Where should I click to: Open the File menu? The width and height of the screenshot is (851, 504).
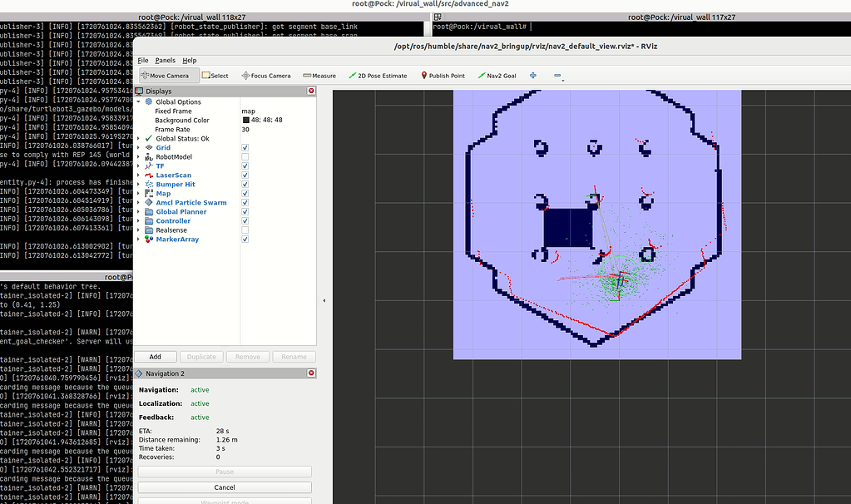pyautogui.click(x=141, y=60)
